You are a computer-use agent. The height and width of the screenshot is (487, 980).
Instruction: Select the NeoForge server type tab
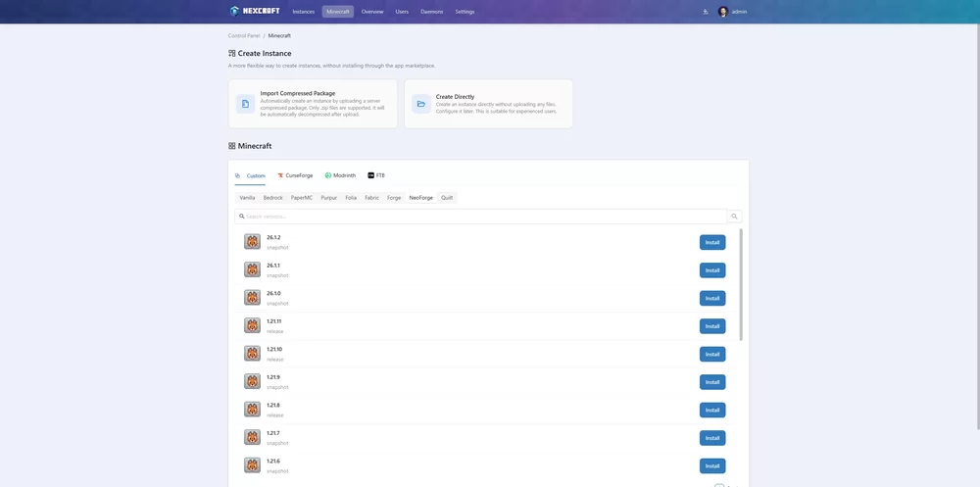[421, 198]
